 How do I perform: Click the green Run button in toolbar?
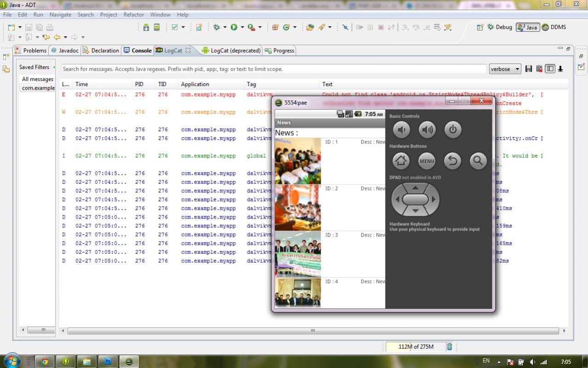234,28
